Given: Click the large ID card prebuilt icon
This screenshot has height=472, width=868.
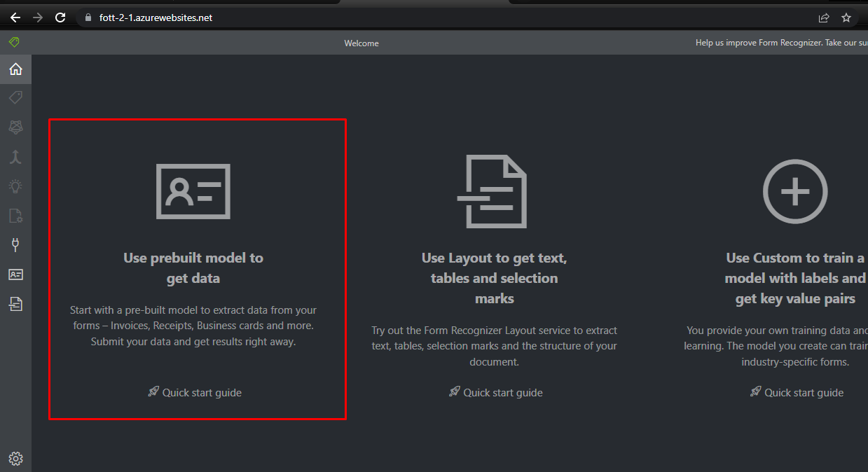Looking at the screenshot, I should tap(193, 191).
